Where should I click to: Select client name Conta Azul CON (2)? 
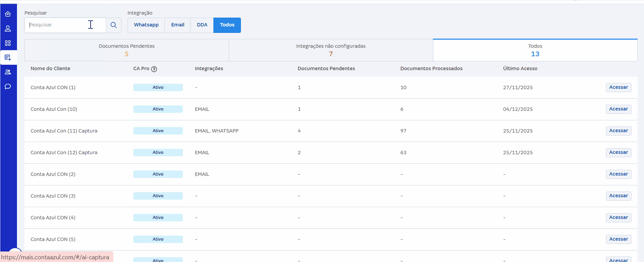(53, 174)
